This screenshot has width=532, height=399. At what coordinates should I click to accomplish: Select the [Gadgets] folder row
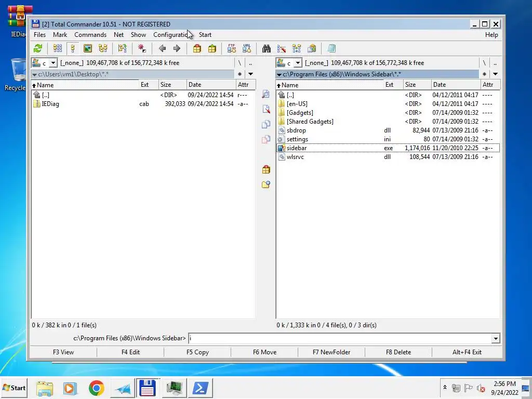388,113
